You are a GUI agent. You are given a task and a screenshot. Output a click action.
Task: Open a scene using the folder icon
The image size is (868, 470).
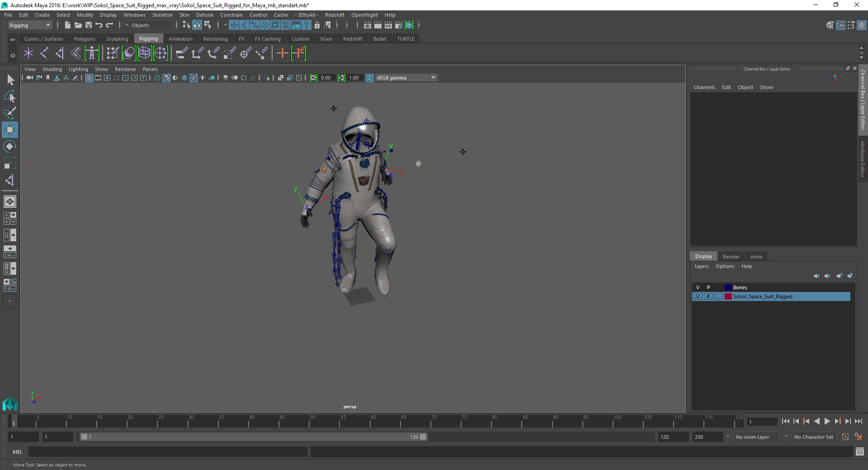tap(78, 25)
